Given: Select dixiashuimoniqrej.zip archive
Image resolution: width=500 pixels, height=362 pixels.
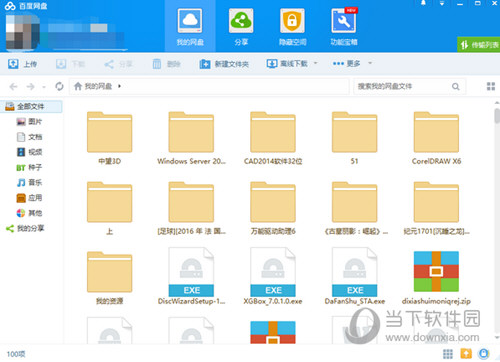Looking at the screenshot, I should pos(436,278).
